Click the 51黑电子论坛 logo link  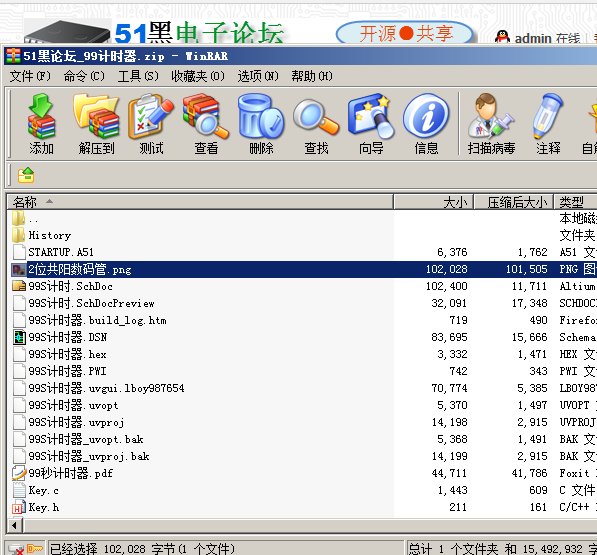click(199, 32)
